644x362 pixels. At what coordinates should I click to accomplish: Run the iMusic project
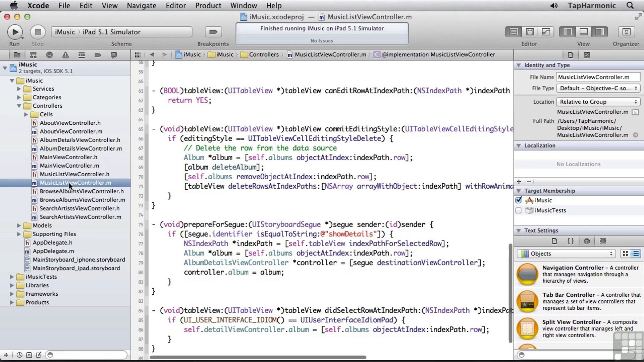click(15, 32)
